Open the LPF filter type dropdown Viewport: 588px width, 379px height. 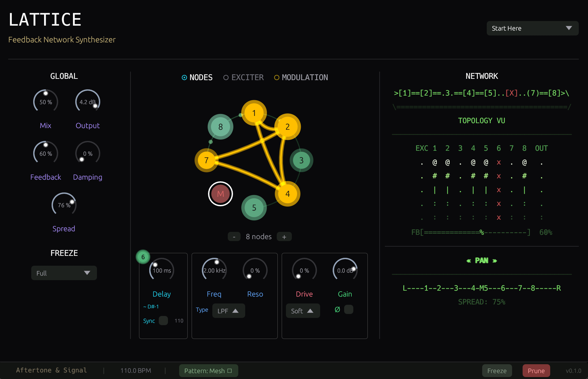point(228,311)
